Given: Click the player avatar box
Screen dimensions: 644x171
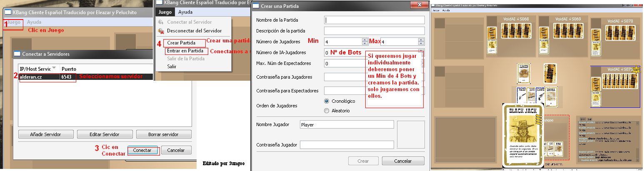Looking at the screenshot, I should [x=411, y=134].
